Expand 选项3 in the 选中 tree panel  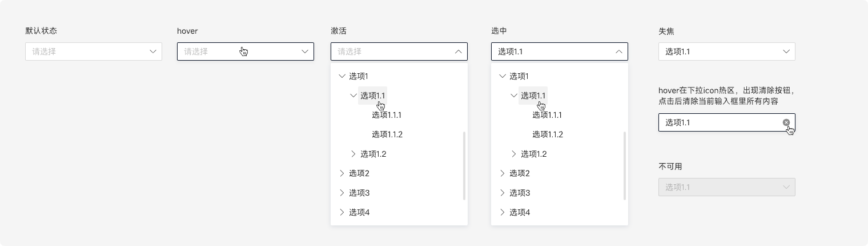point(503,193)
